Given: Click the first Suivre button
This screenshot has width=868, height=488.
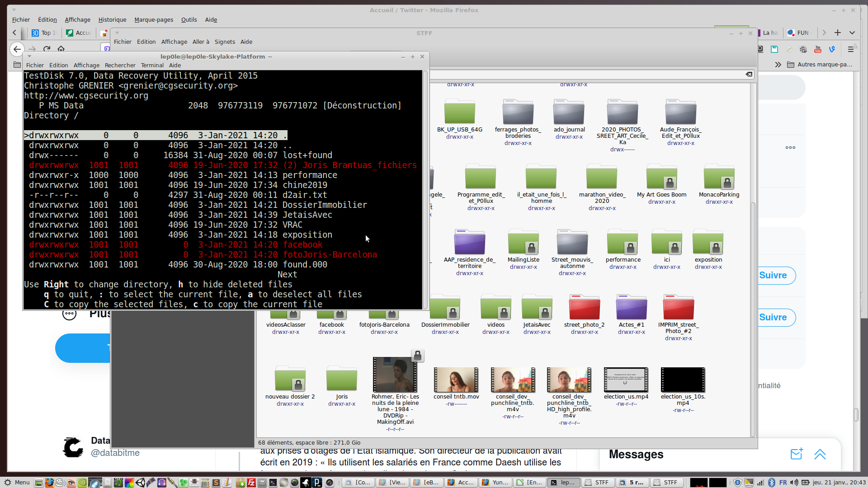Looking at the screenshot, I should point(773,275).
